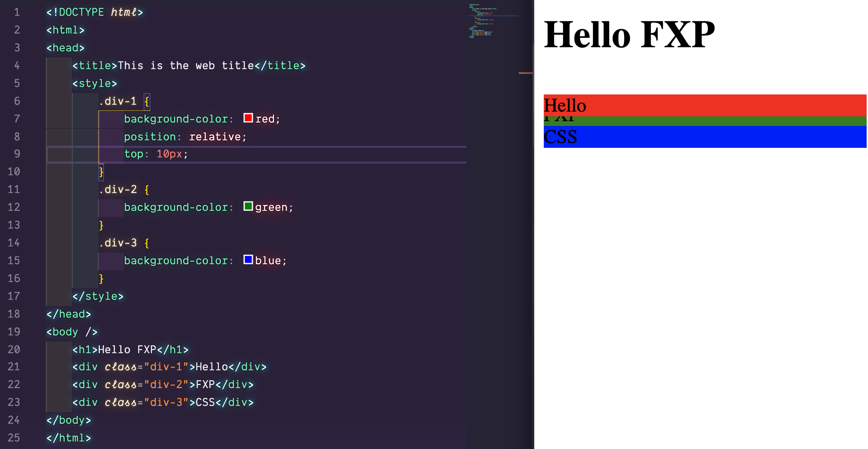Click the closing brace on line 10
The width and height of the screenshot is (868, 449).
point(101,172)
